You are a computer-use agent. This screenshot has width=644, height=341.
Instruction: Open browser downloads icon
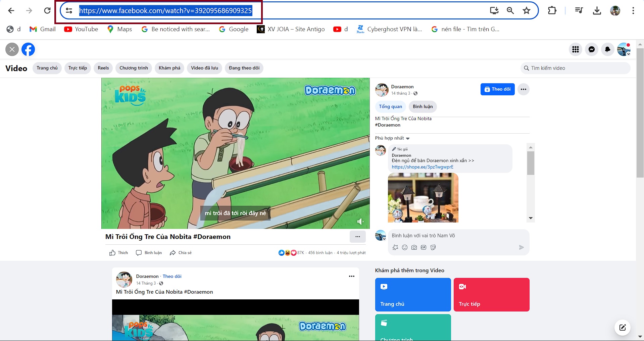tap(597, 11)
